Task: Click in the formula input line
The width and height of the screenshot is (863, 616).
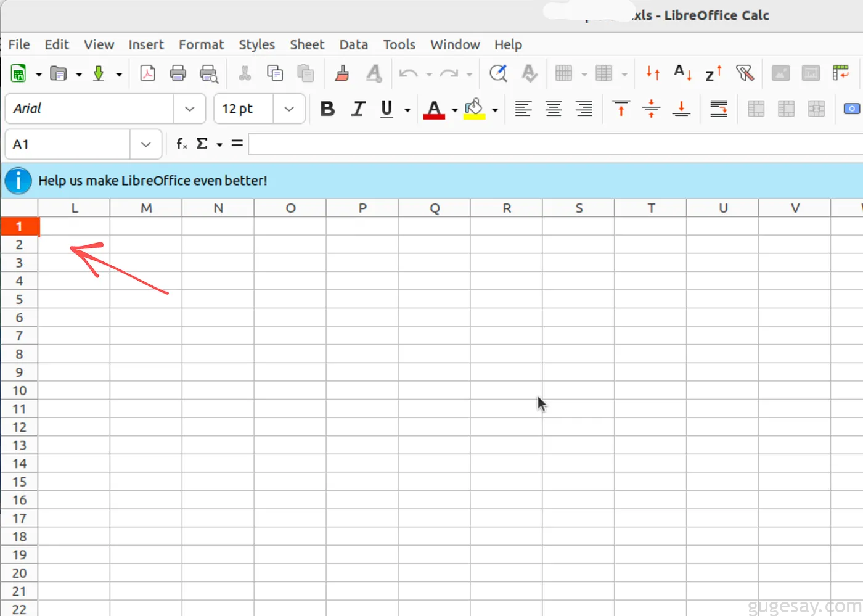Action: (555, 144)
